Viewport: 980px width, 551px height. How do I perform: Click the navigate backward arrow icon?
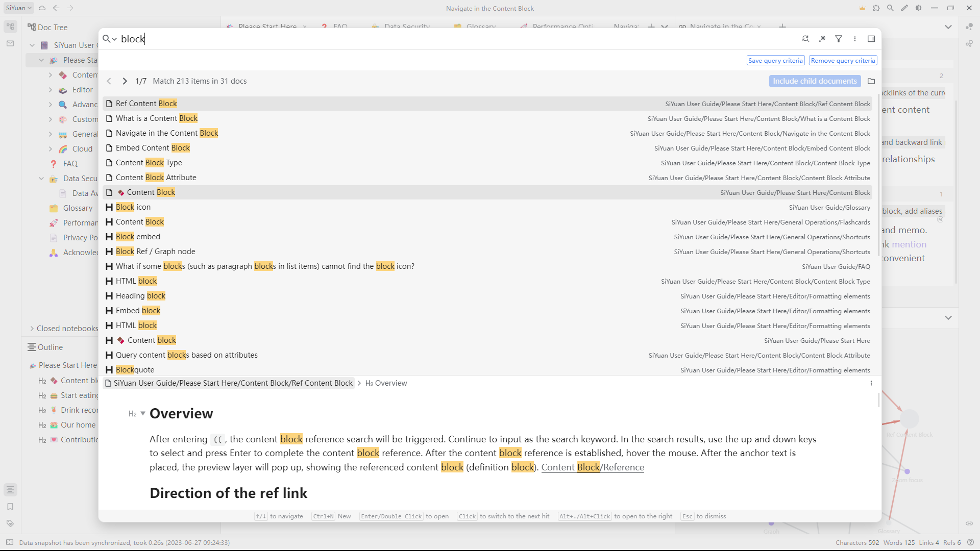(56, 8)
